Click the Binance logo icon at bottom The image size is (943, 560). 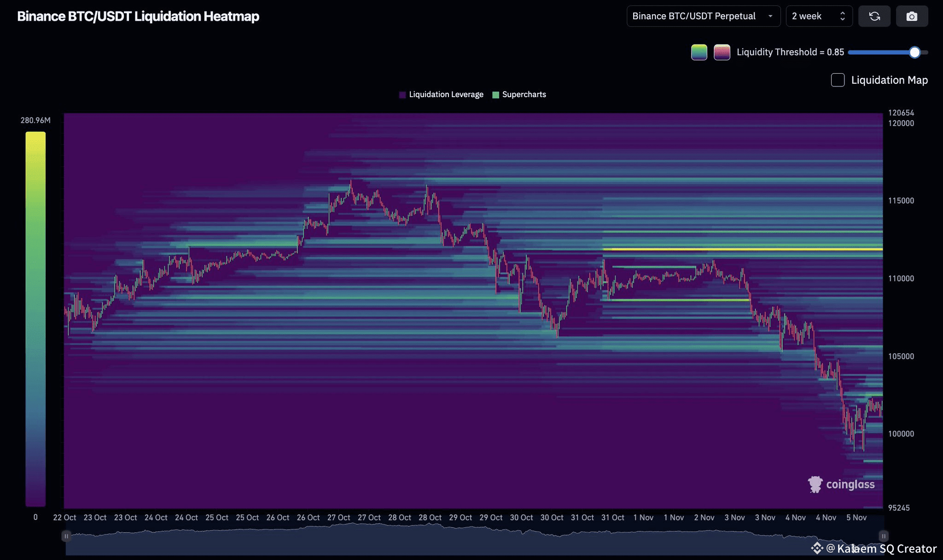coord(817,548)
